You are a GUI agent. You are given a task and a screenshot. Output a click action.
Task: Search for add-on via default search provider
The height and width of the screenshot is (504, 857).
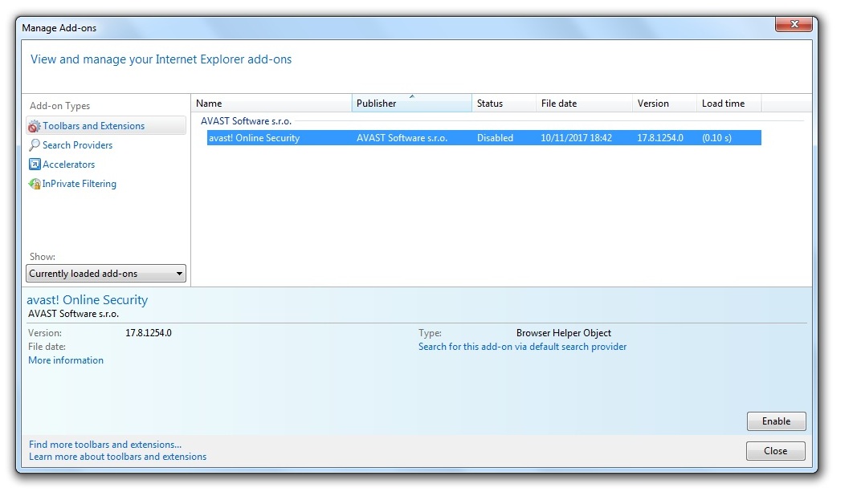522,347
